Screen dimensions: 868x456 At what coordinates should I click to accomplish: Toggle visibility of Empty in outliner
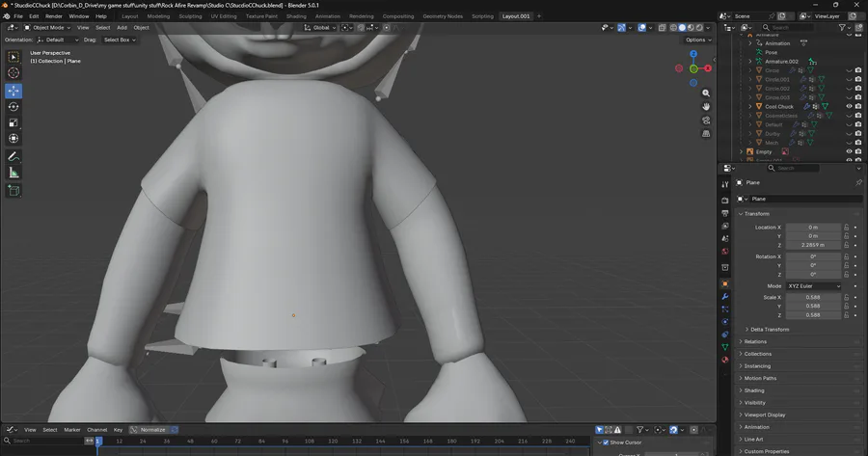click(849, 151)
